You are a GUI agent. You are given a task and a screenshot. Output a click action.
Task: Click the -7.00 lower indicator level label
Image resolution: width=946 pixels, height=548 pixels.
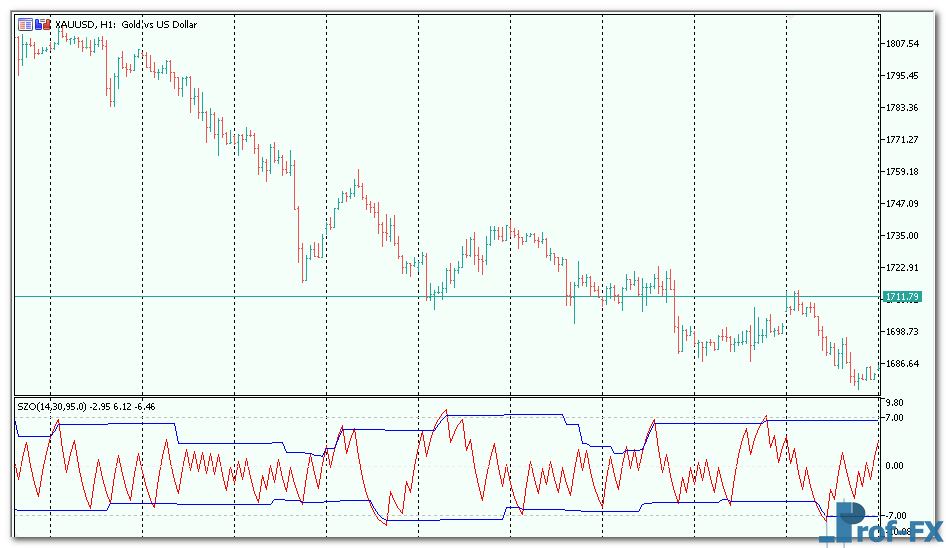point(895,515)
